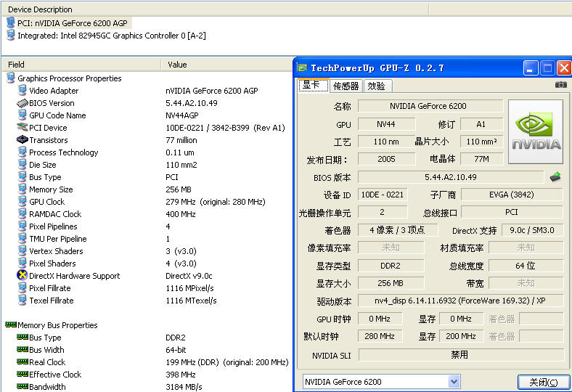Click the value 279 MHz (original: 280 MHz)
This screenshot has width=572, height=392.
[216, 202]
